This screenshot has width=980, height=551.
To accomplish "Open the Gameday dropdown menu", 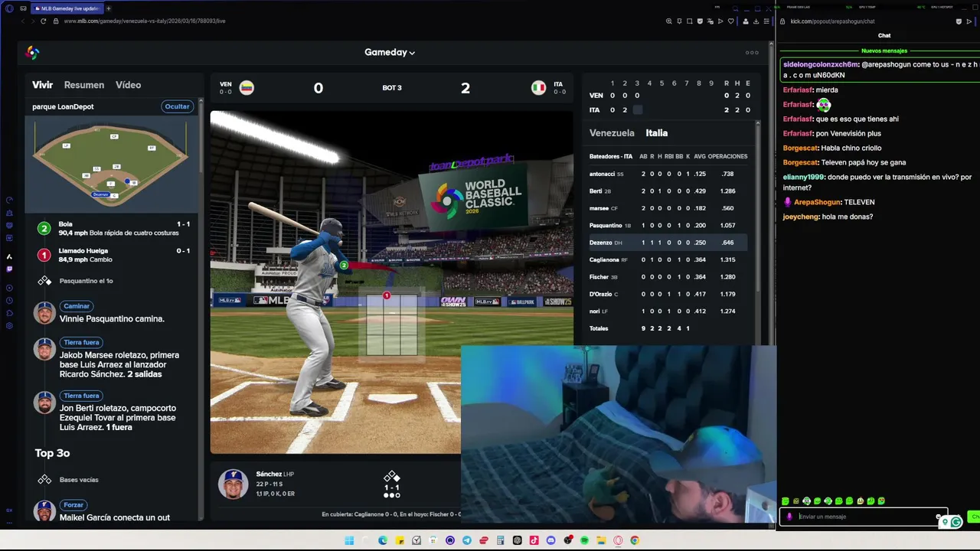I will point(390,52).
